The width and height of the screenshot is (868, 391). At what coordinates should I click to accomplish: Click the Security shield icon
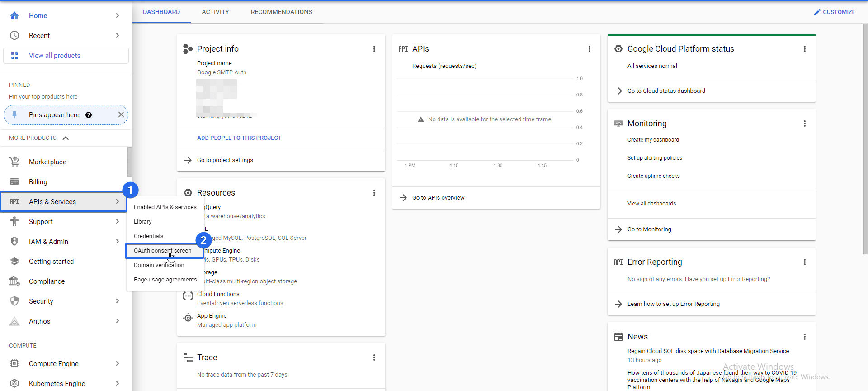point(14,301)
